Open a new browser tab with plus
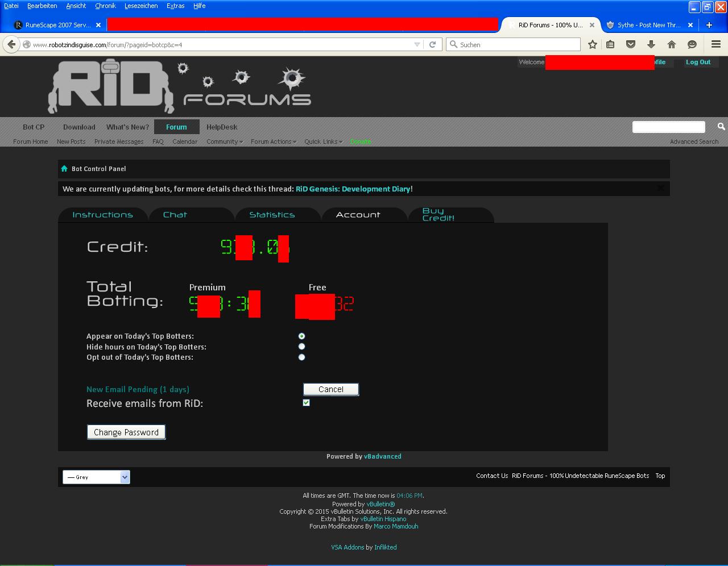 [709, 25]
